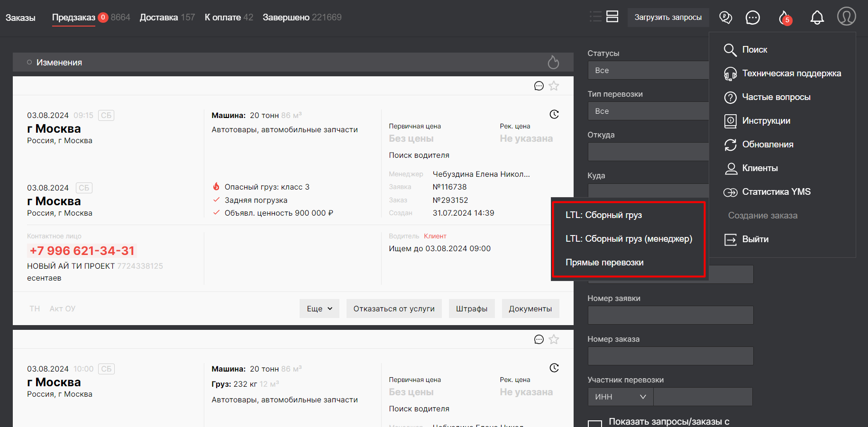Click the refresh icon for Обновления

point(730,145)
